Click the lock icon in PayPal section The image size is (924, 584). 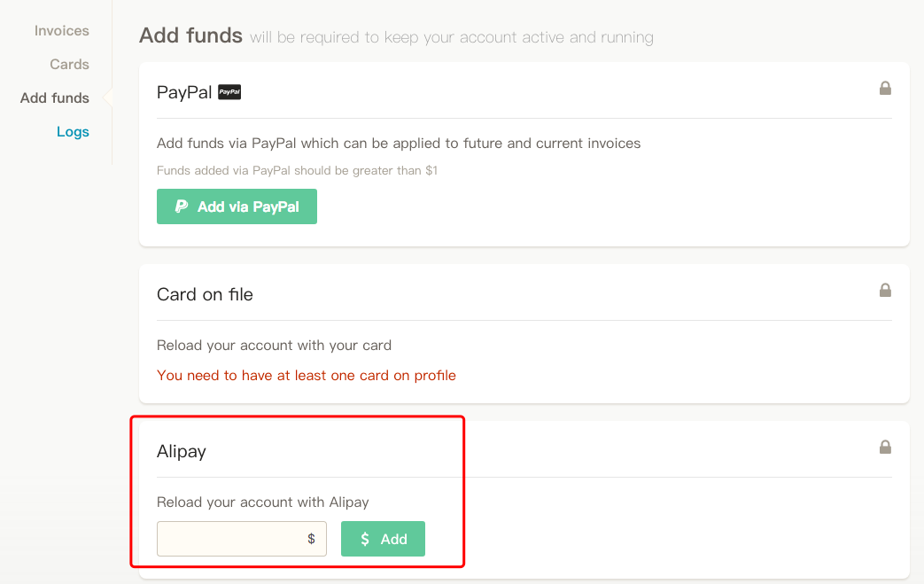coord(885,89)
